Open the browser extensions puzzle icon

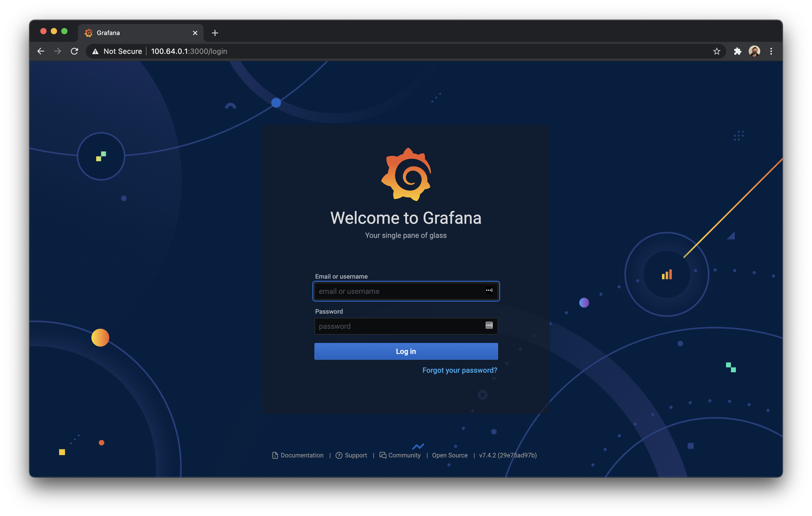tap(737, 51)
